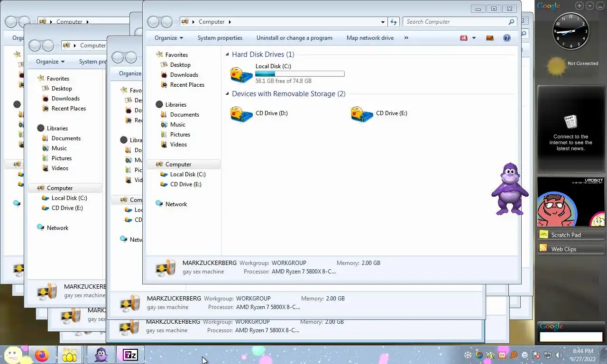Viewport: 607px width, 364px height.
Task: Open the Documents library in front window
Action: tap(180, 115)
